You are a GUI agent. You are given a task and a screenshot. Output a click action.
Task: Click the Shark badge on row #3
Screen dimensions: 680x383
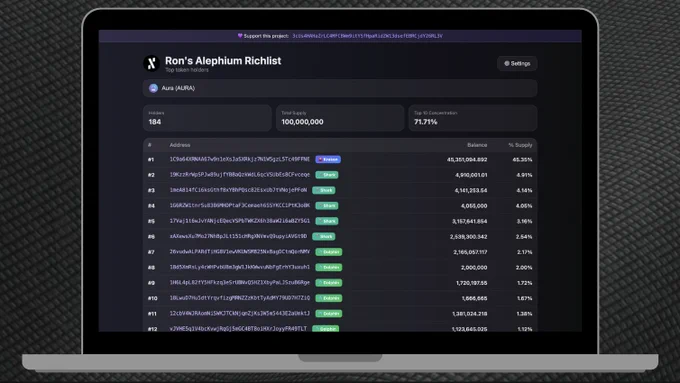[324, 190]
